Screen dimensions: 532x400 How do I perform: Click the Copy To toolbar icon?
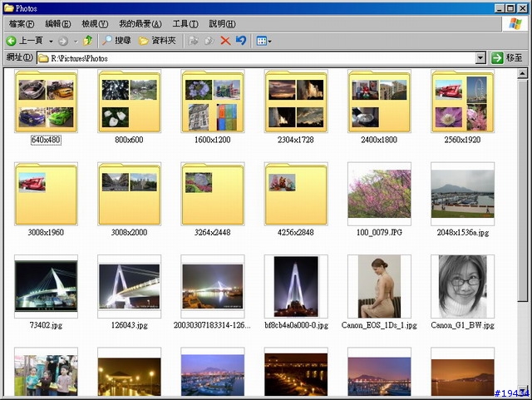(x=209, y=41)
